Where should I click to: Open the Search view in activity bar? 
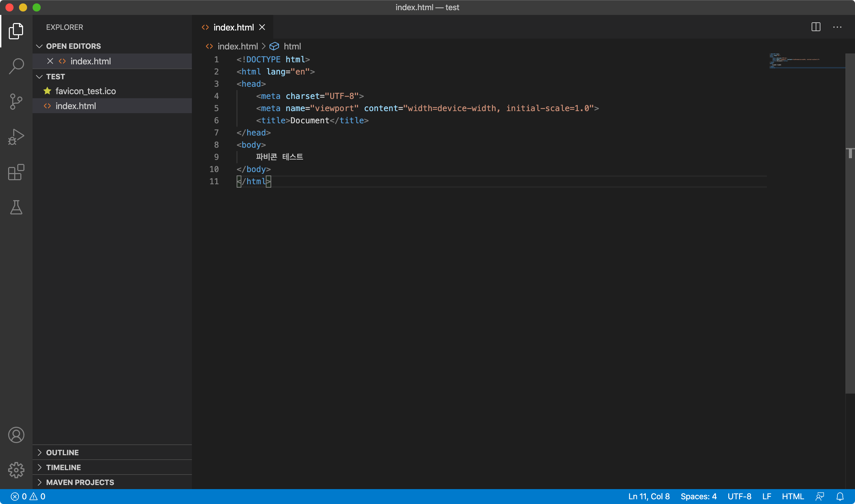(x=16, y=66)
